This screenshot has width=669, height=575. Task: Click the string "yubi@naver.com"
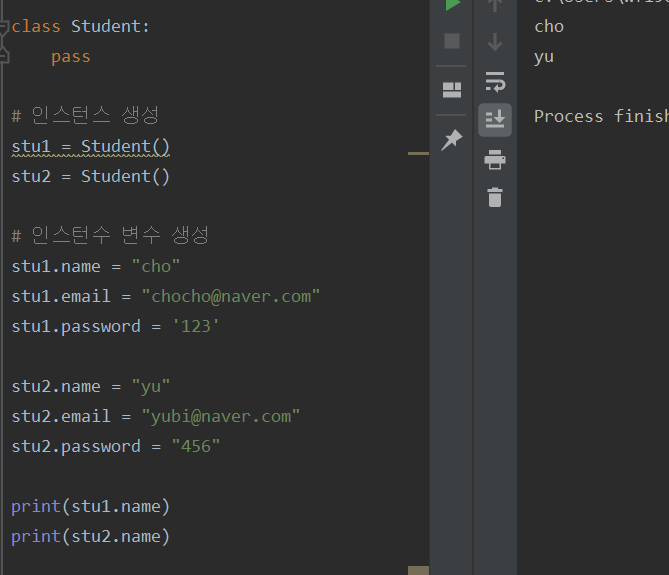pos(221,416)
